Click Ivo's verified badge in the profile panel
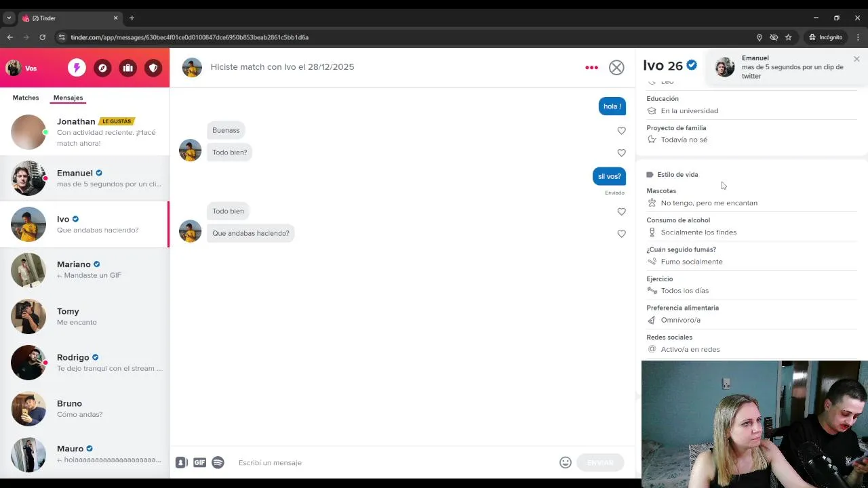Image resolution: width=868 pixels, height=488 pixels. [692, 65]
